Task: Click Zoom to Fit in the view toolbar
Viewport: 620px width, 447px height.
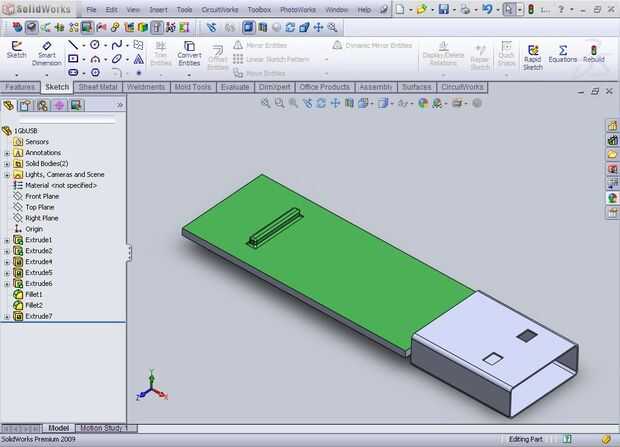Action: pyautogui.click(x=265, y=103)
